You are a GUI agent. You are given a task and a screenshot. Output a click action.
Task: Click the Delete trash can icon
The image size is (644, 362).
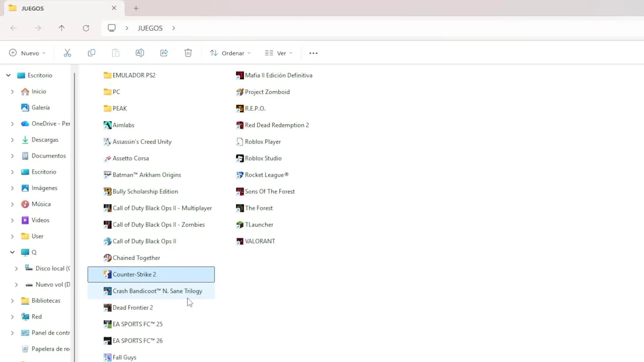pos(188,53)
